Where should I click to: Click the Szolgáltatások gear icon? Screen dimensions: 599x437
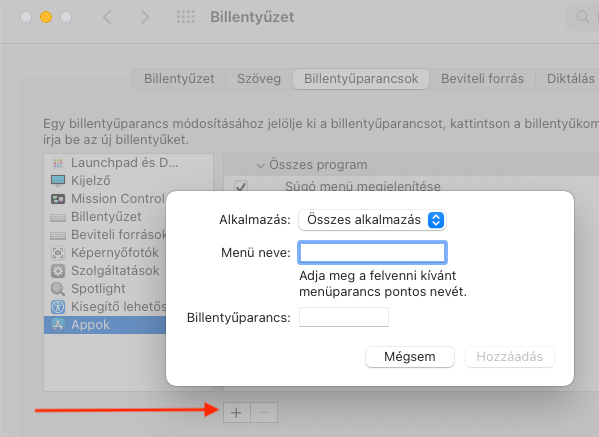[58, 271]
